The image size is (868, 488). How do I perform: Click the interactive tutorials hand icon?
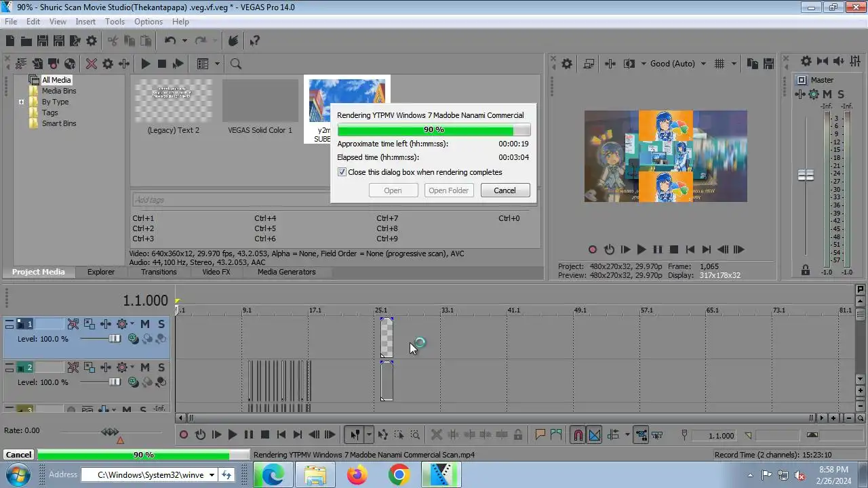click(233, 41)
